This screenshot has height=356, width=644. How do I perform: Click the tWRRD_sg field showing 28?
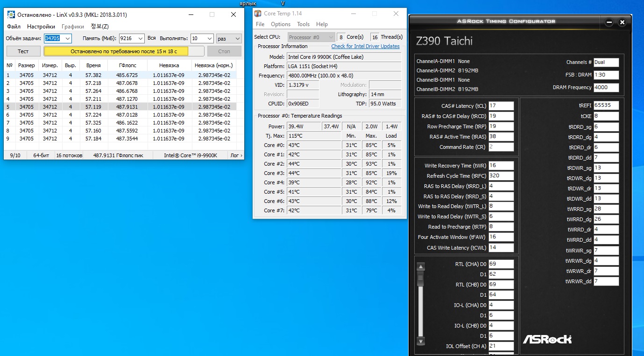point(606,209)
